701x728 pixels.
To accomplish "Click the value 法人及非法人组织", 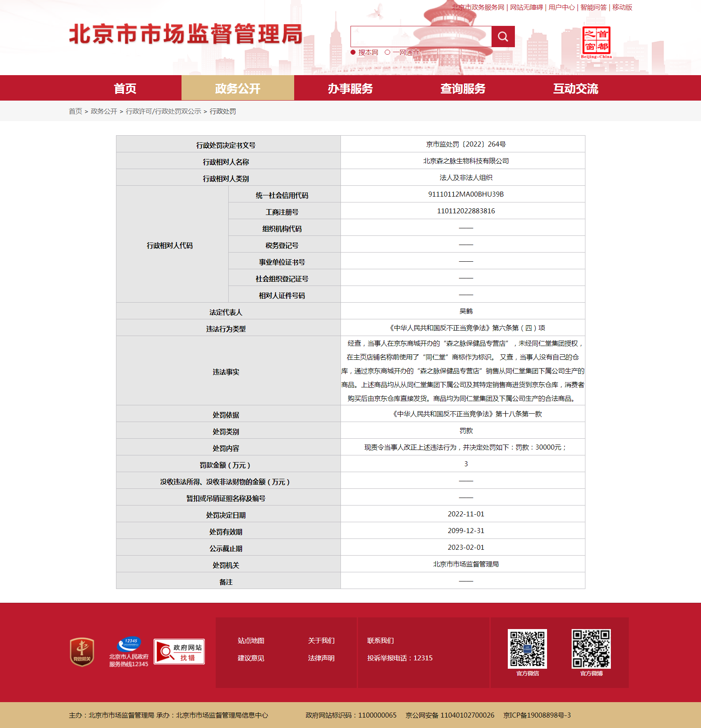I will pos(466,177).
